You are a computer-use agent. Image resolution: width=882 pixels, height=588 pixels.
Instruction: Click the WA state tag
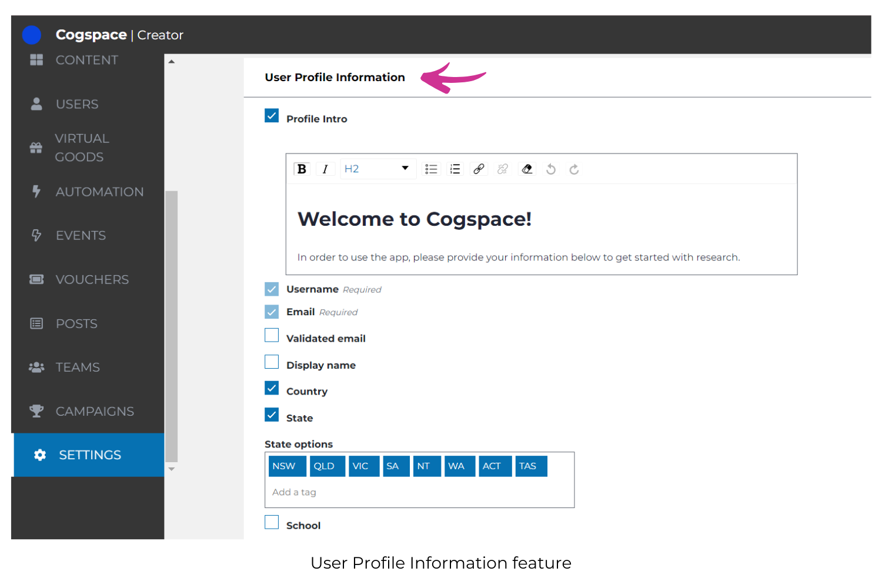tap(460, 466)
